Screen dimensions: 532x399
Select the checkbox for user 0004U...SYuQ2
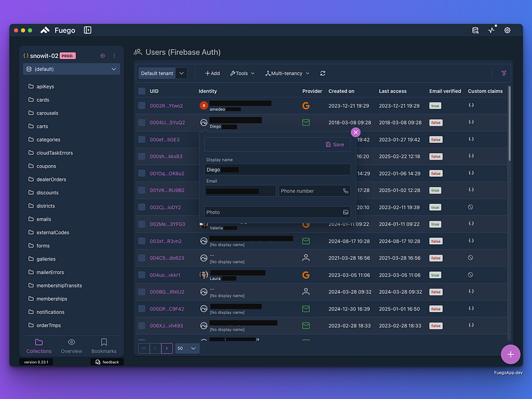coord(142,122)
